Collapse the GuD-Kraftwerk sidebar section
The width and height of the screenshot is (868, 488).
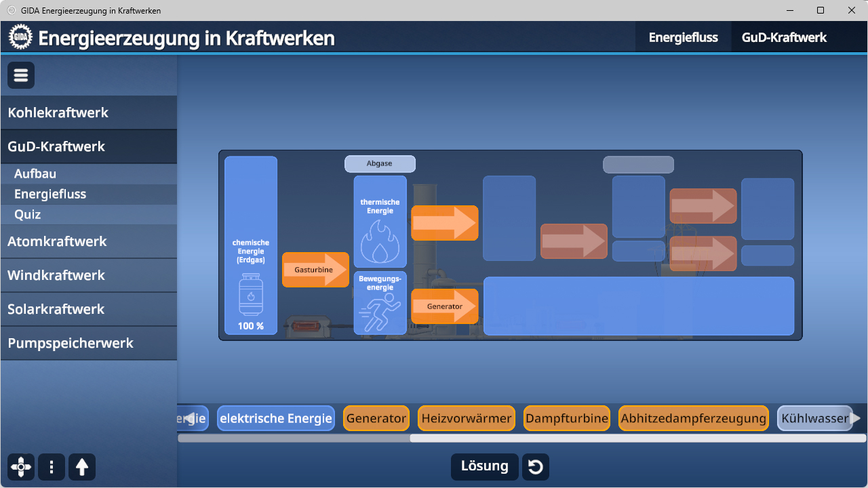[56, 146]
